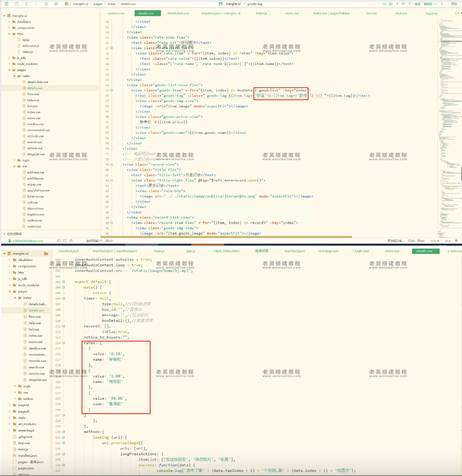462x476 pixels.
Task: Collapse the http folder in top tree
Action: coord(9,34)
